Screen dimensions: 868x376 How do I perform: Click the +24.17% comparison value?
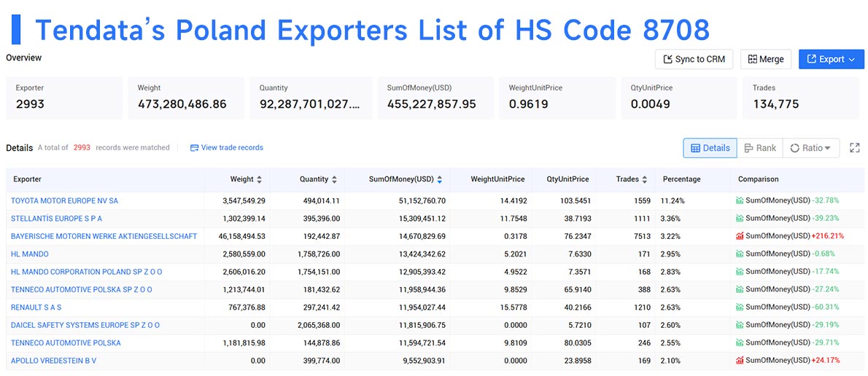click(826, 361)
